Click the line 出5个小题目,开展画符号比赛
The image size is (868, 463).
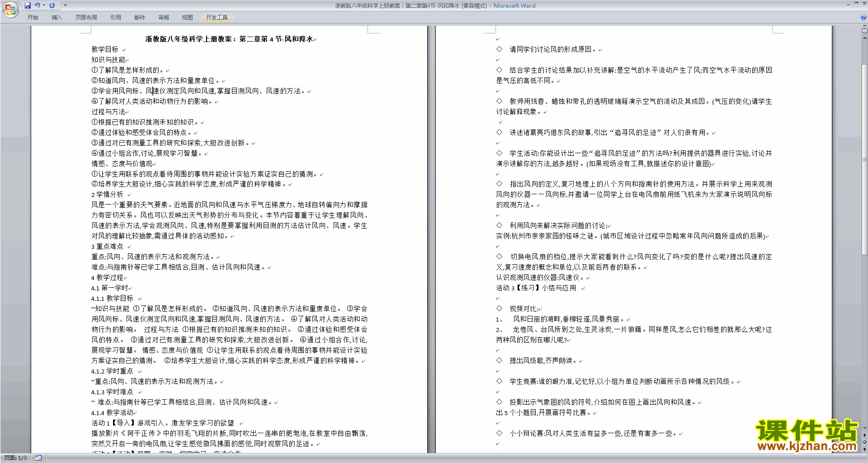544,412
